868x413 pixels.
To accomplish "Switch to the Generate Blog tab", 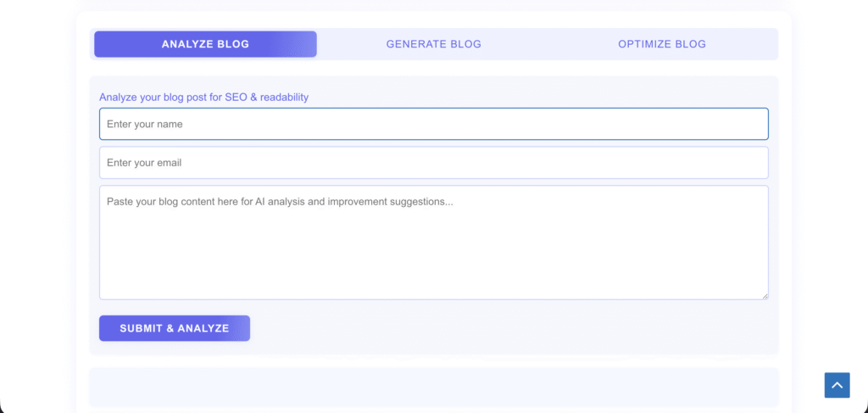I will (x=433, y=44).
